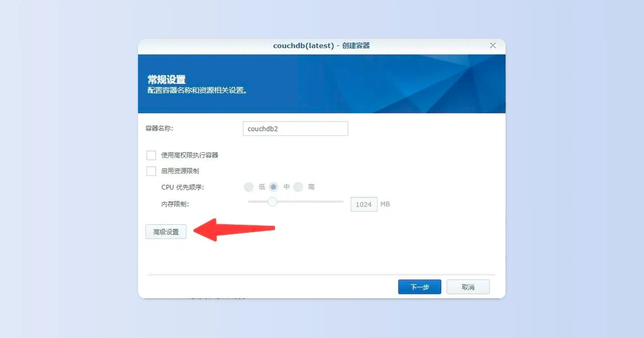This screenshot has width=644, height=338.
Task: Toggle 启用资源限制 checkbox
Action: (x=151, y=171)
